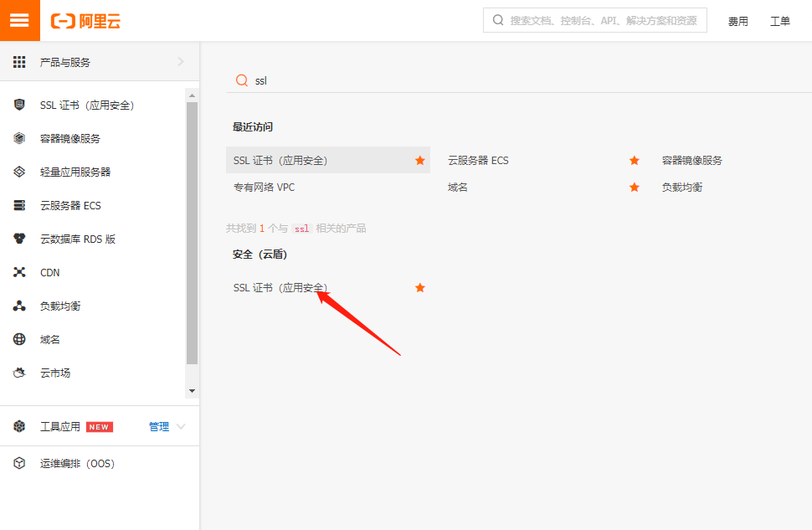Toggle star for SSL 证书 under 安全 (云盾)
Screen dimensions: 812x530
(x=420, y=287)
